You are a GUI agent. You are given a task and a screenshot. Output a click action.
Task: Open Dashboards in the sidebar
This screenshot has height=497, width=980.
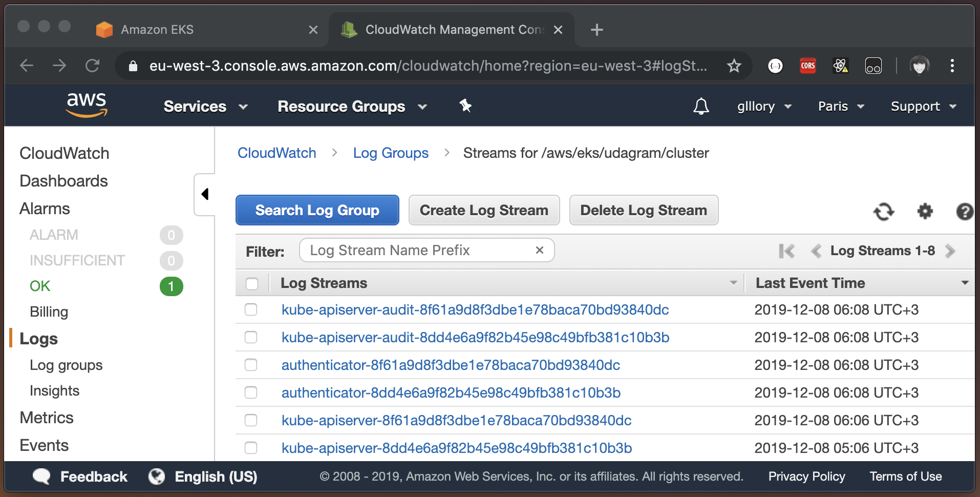click(63, 181)
